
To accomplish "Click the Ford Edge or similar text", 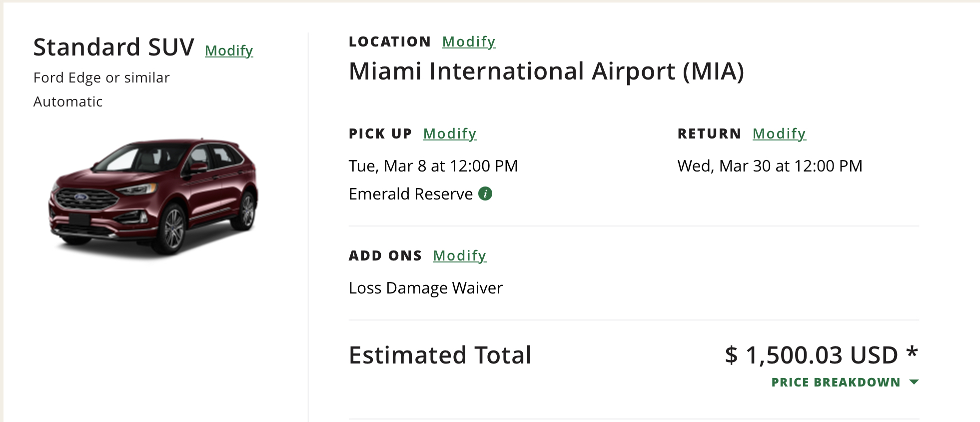I will [x=101, y=78].
